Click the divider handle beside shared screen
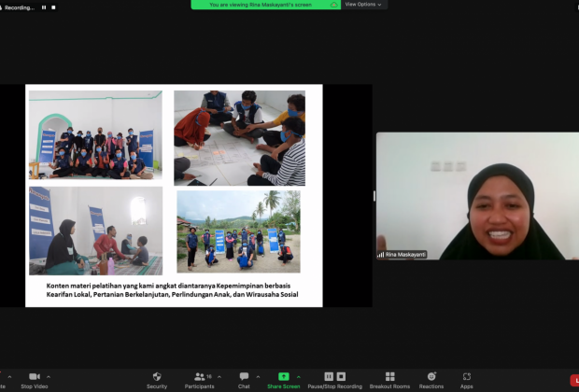The image size is (579, 392). pos(374,196)
